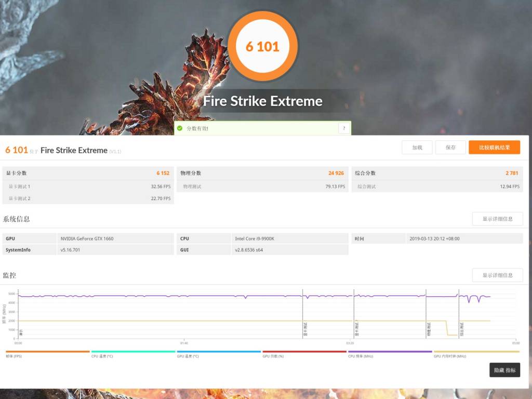Toggle the red GPU 负载 (%) legend
532x399 pixels.
point(304,354)
